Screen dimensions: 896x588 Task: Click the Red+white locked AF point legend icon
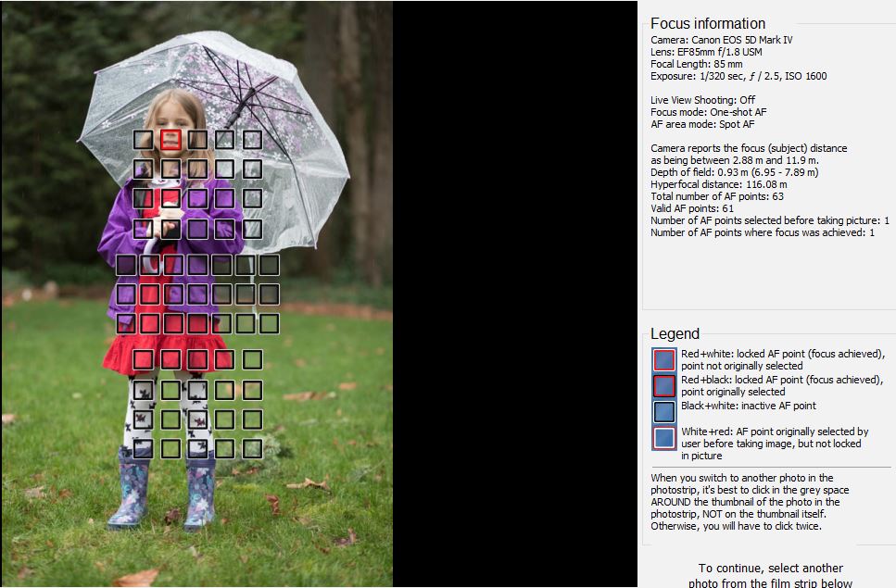[664, 360]
